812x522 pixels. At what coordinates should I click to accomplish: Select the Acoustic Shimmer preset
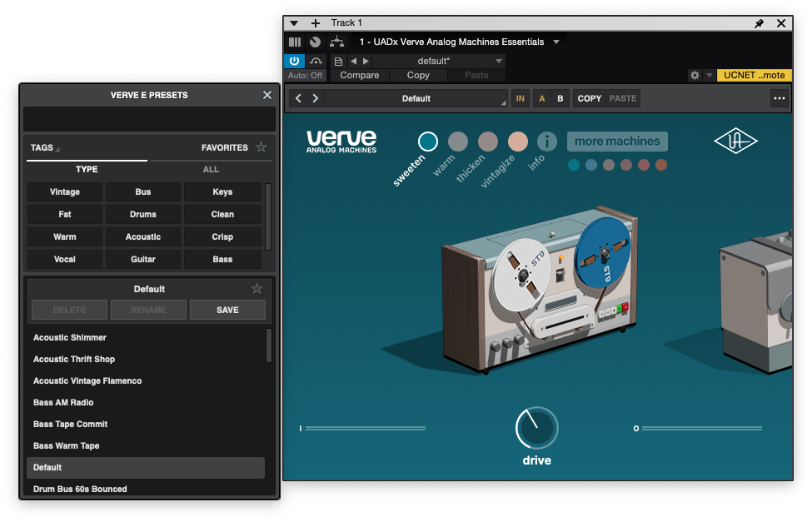coord(146,338)
